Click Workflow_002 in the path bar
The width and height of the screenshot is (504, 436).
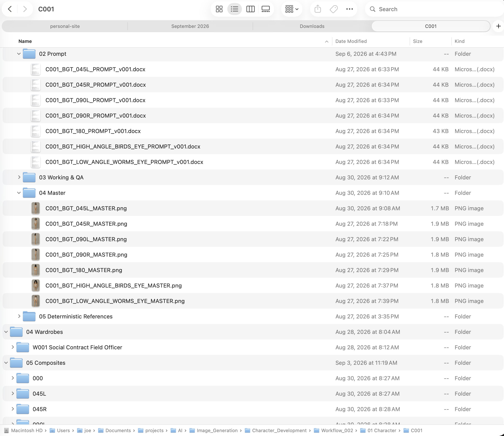(333, 430)
